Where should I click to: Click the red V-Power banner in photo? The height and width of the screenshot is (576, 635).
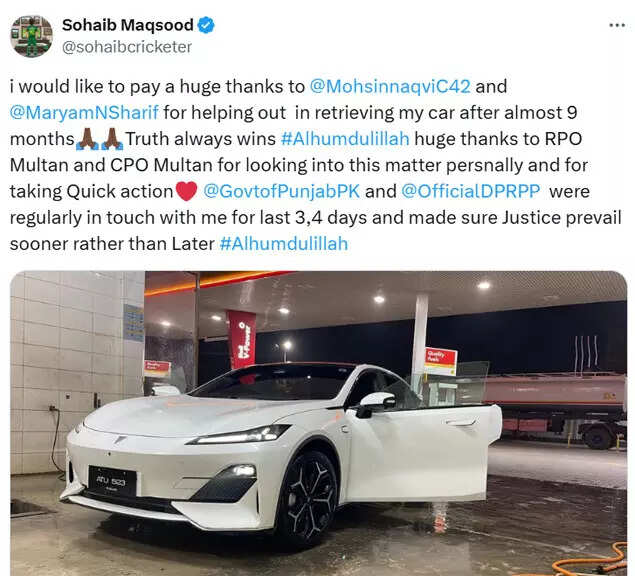pos(242,339)
